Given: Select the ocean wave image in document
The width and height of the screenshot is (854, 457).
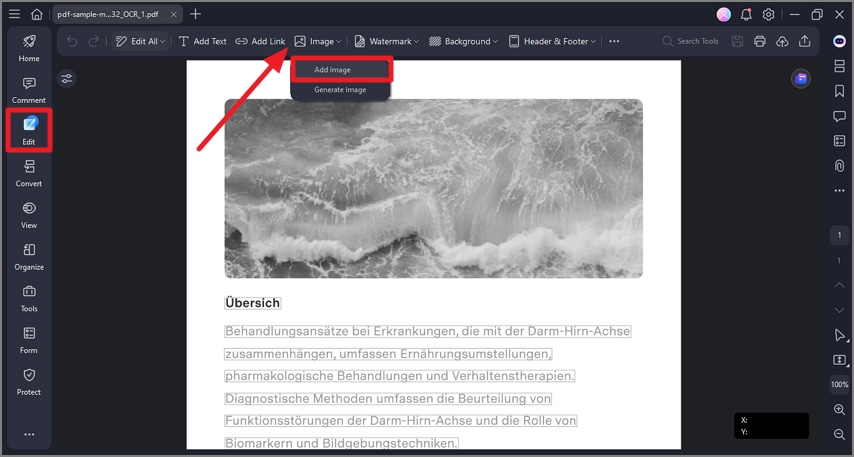Looking at the screenshot, I should pos(434,188).
